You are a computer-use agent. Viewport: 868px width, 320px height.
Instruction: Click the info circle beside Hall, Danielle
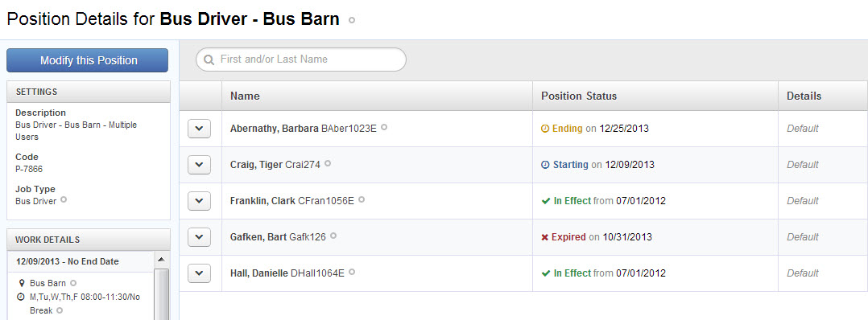coord(352,272)
